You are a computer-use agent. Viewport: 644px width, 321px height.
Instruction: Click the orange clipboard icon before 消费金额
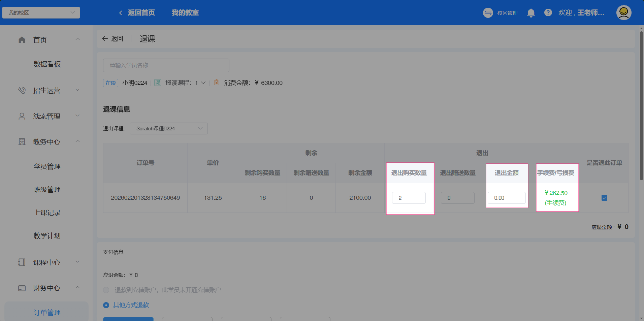click(x=217, y=83)
